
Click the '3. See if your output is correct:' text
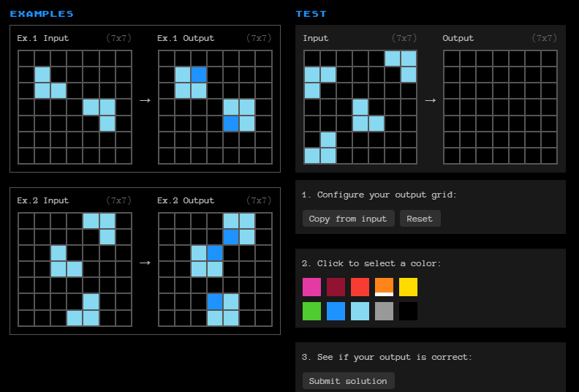click(387, 357)
